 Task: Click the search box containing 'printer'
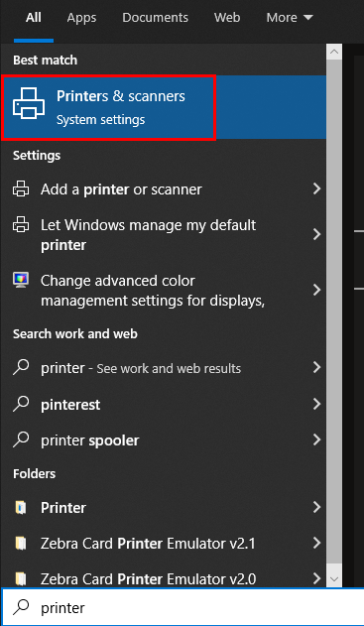(182, 607)
